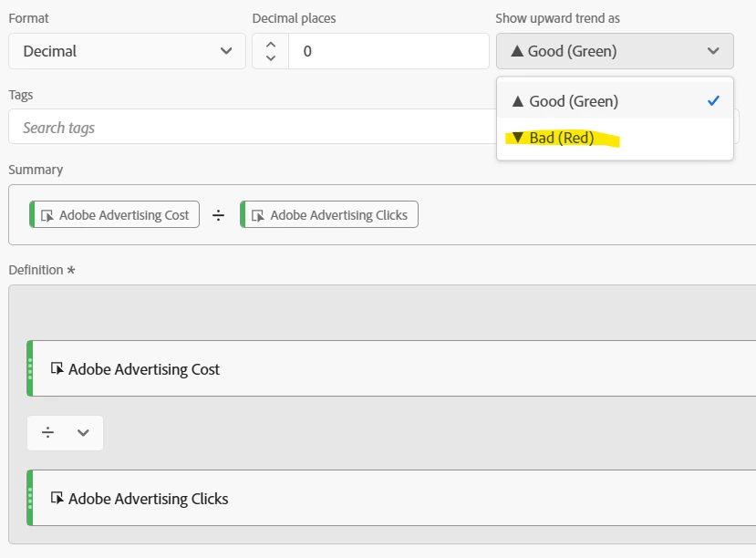756x558 pixels.
Task: Click the Search tags input field
Action: point(252,128)
